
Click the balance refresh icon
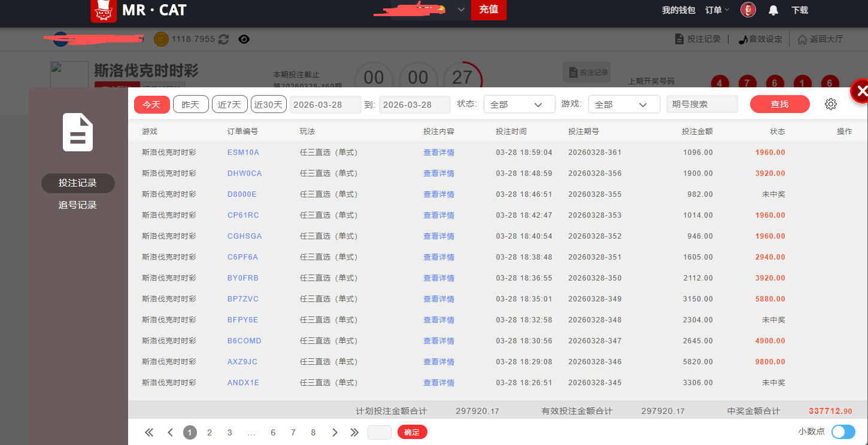(x=223, y=39)
